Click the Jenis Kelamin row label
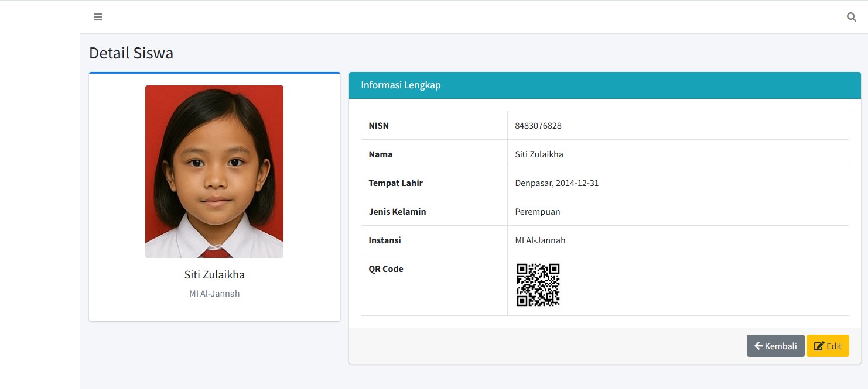 (x=397, y=212)
